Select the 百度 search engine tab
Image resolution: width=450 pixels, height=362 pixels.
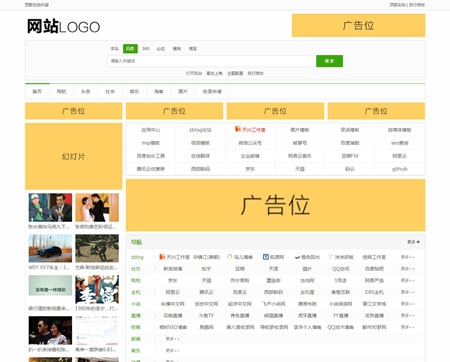pos(130,49)
